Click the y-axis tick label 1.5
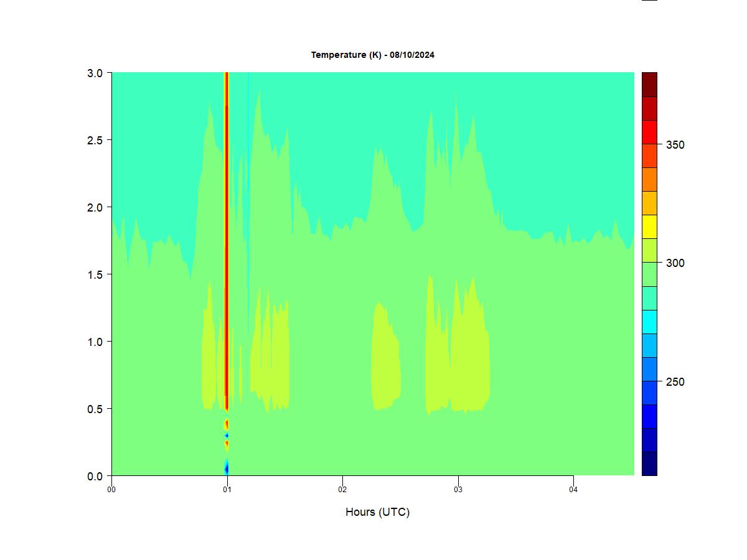Screen dimensions: 747x560 [x=95, y=274]
